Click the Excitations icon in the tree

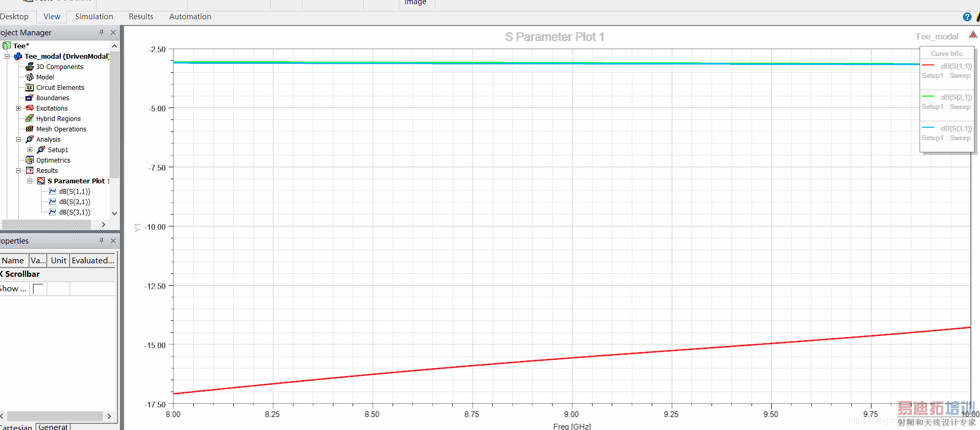pyautogui.click(x=30, y=108)
